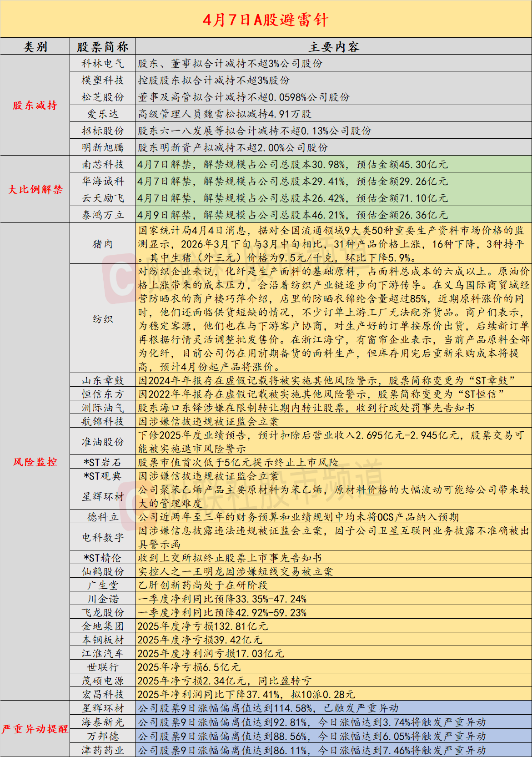Click the 科林电气 stock name cell
This screenshot has height=757, width=532.
(x=103, y=64)
